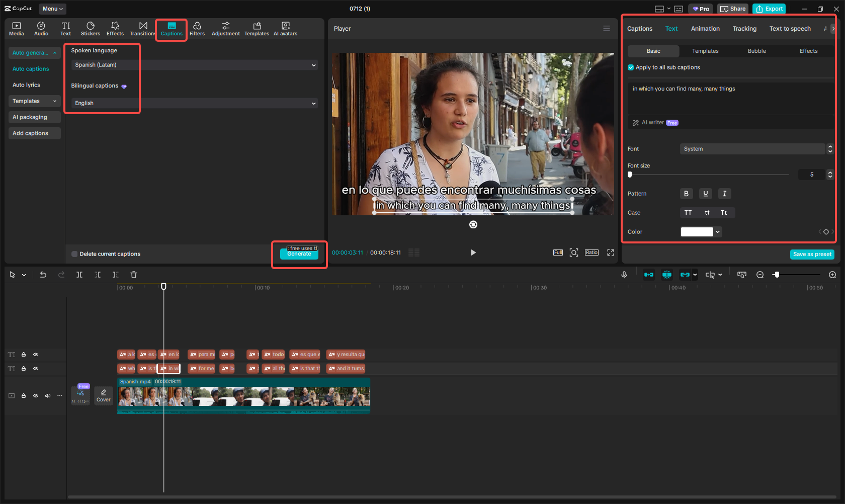Open the Effects panel
The width and height of the screenshot is (845, 504).
click(x=115, y=29)
